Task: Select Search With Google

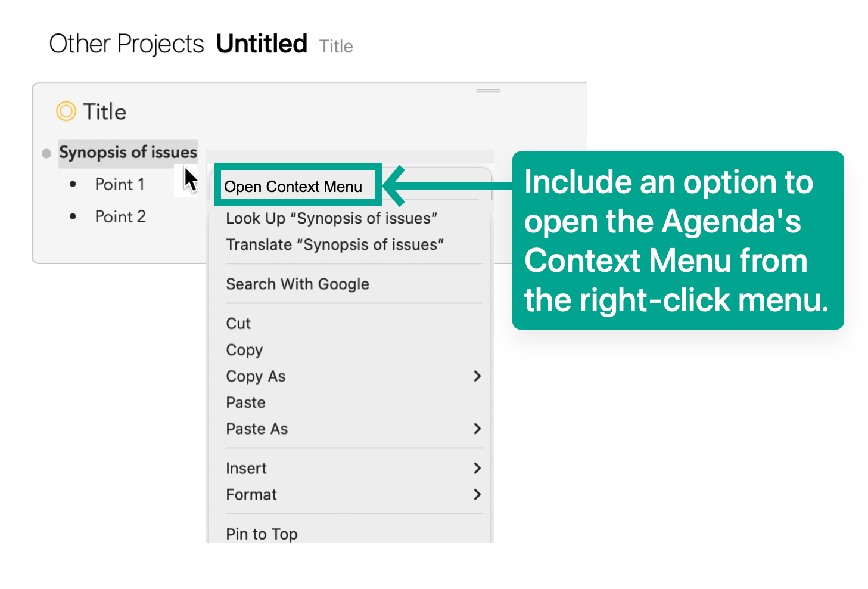Action: point(297,284)
